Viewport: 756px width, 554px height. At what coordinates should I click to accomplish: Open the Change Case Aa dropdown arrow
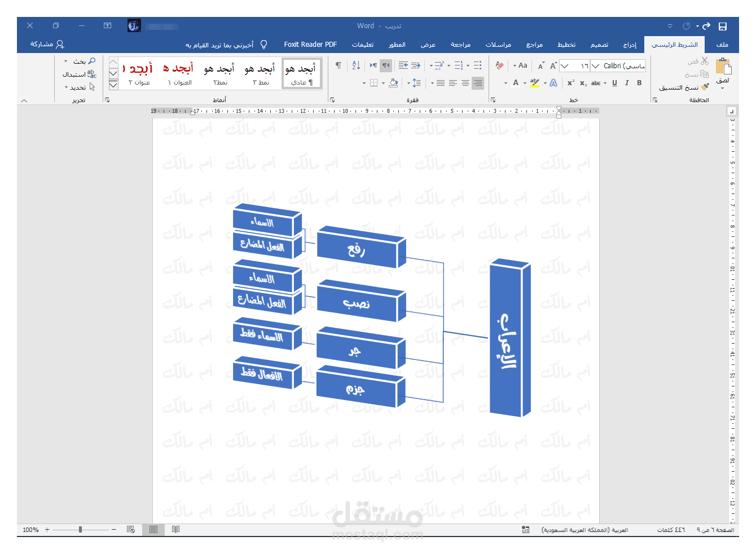[x=515, y=66]
